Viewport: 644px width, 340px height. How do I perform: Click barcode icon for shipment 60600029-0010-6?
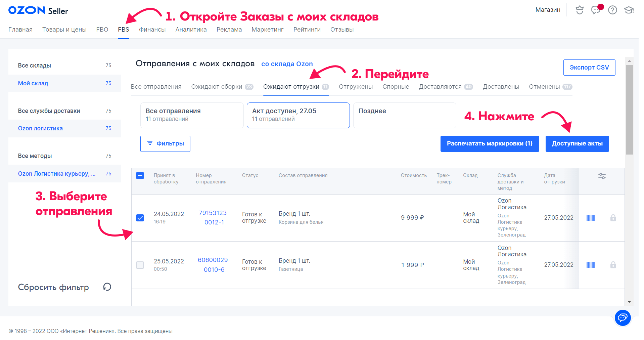tap(591, 265)
